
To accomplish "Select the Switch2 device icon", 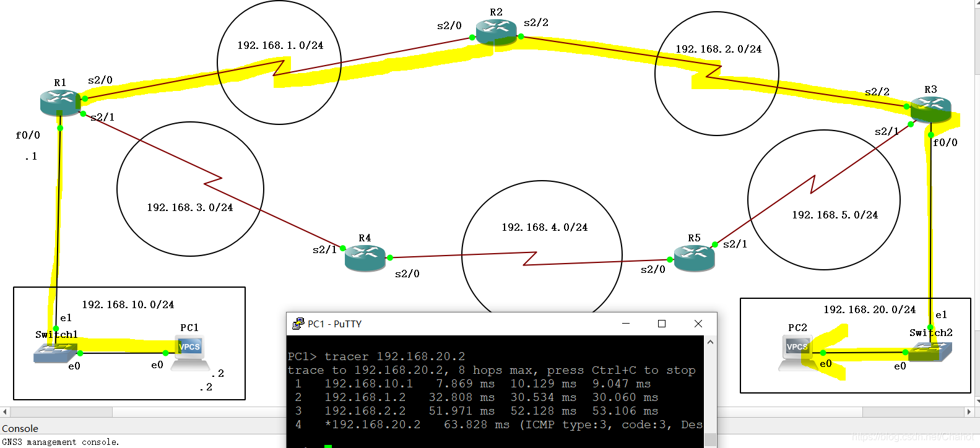I will pos(930,351).
